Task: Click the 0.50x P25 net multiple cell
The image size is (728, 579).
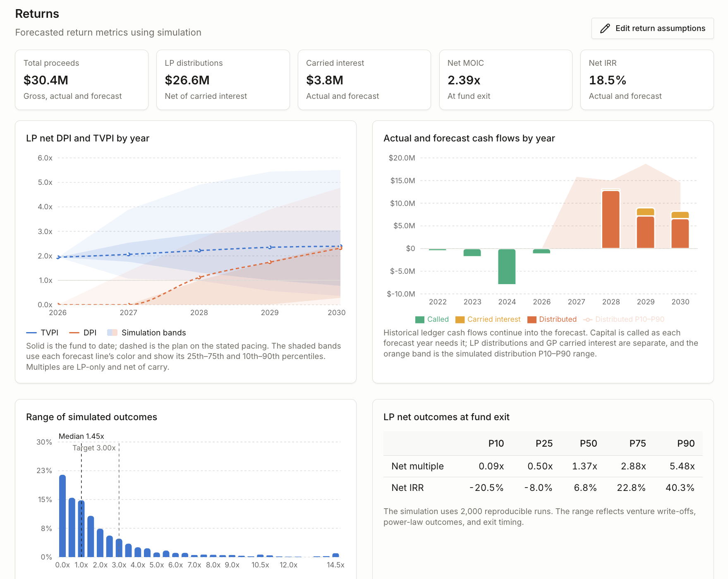Action: coord(540,466)
